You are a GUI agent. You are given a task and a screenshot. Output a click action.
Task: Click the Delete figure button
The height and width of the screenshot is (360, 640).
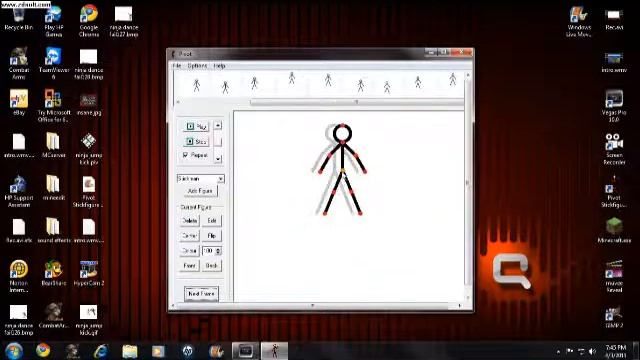coord(189,220)
